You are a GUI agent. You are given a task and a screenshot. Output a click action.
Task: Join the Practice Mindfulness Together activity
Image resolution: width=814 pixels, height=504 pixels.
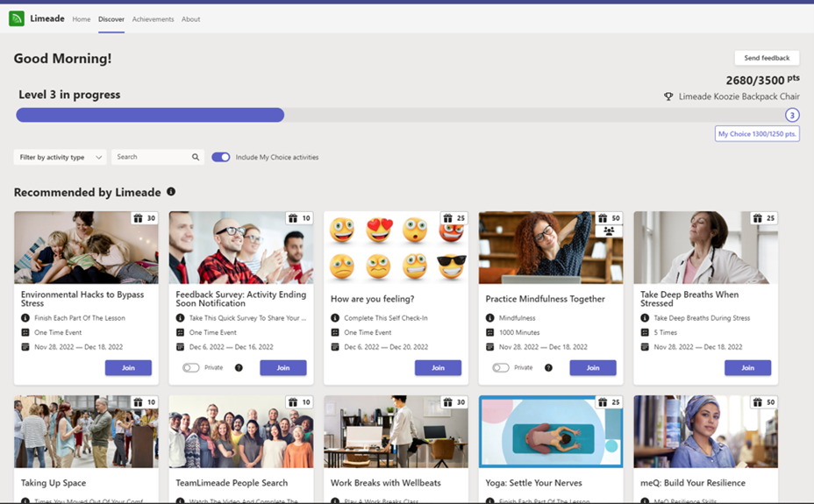point(593,367)
